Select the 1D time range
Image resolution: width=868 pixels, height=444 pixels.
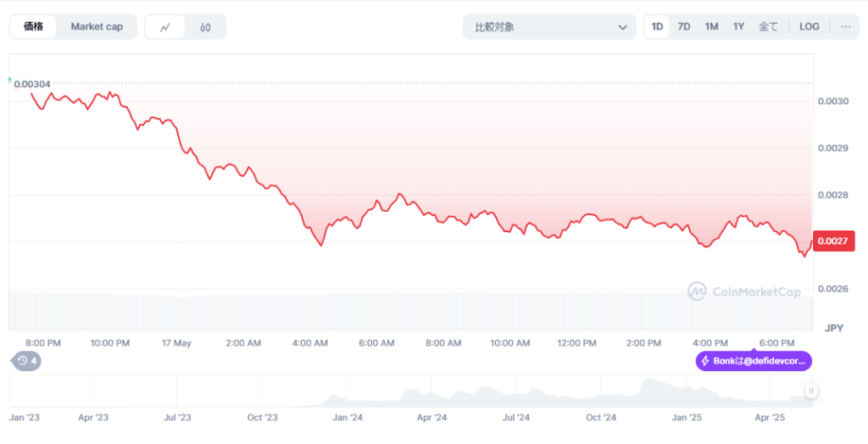[657, 26]
